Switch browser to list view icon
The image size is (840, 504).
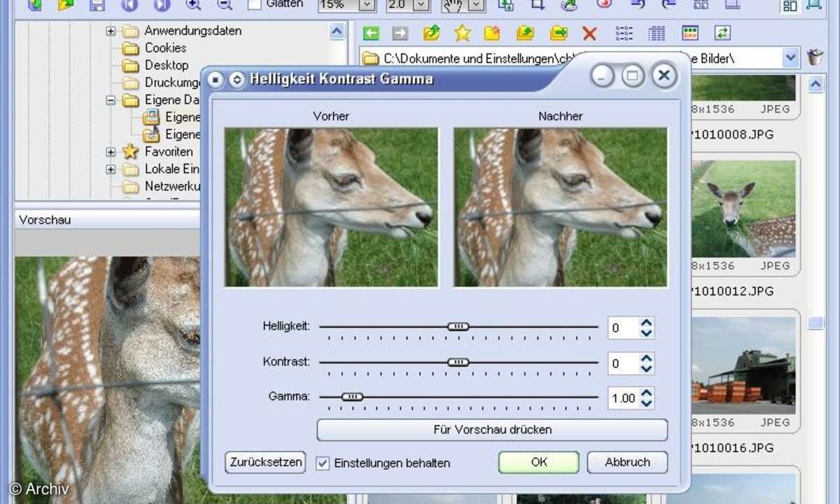pos(624,33)
